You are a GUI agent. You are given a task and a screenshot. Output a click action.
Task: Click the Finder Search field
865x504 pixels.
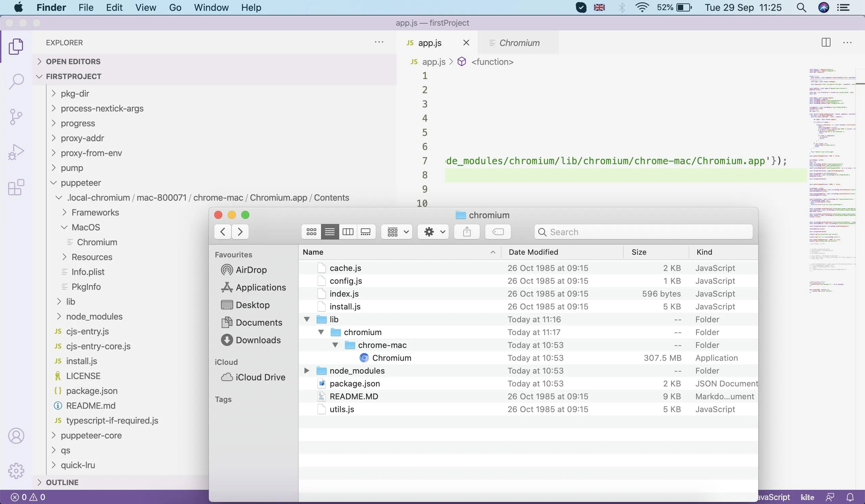click(x=645, y=232)
